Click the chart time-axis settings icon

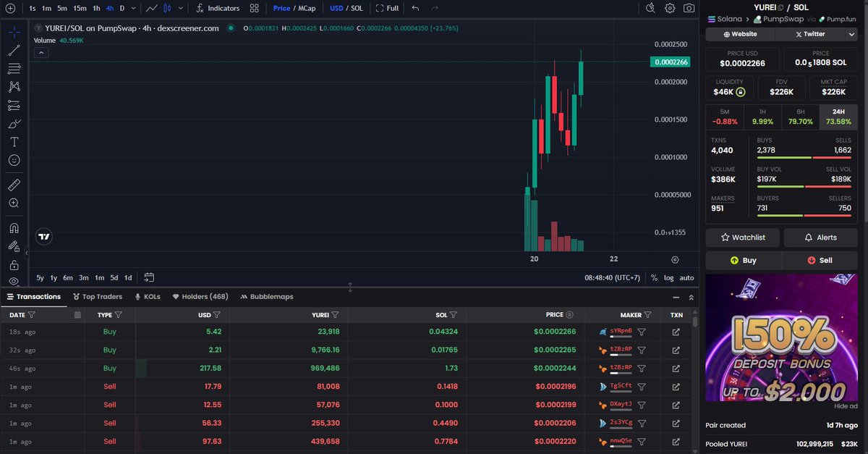click(675, 259)
